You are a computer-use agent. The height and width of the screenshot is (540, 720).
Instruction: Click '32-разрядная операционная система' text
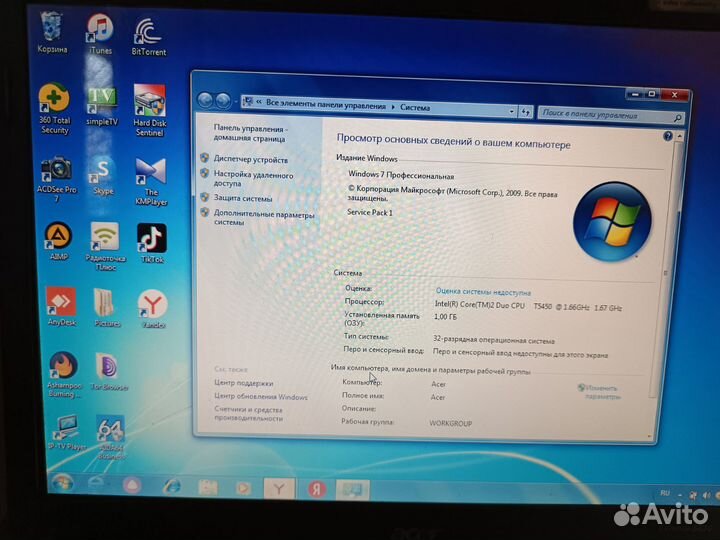click(494, 340)
